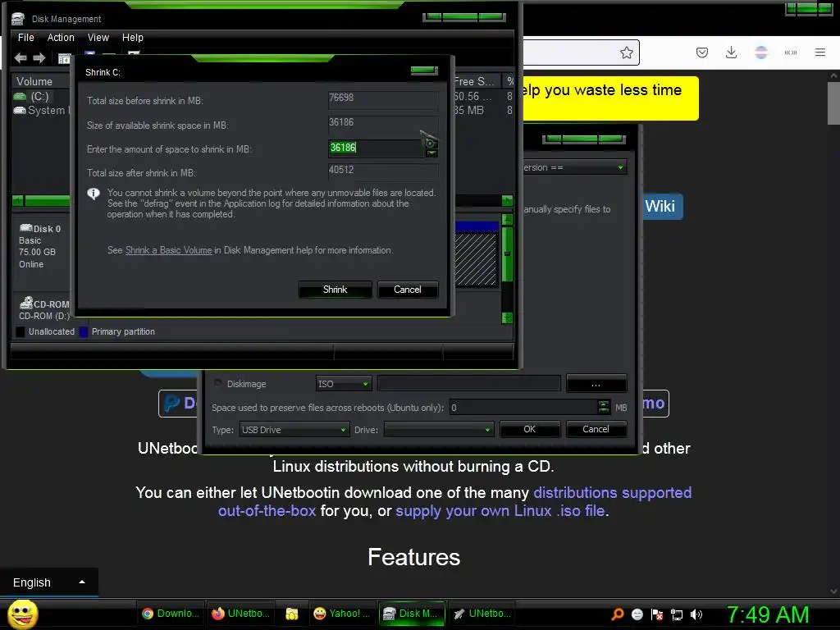840x630 pixels.
Task: Click the persistence space field showing 0
Action: coord(523,408)
